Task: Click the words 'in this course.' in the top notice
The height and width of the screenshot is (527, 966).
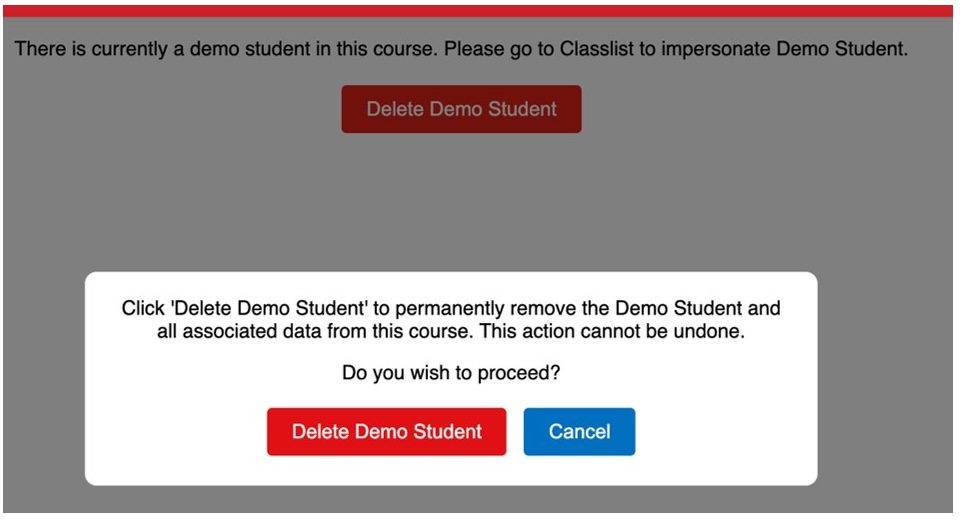Action: [x=385, y=49]
